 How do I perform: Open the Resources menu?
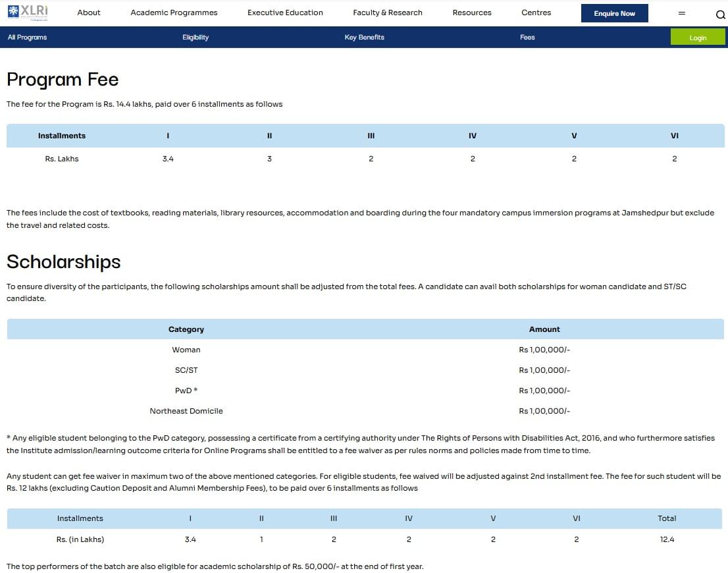[472, 13]
